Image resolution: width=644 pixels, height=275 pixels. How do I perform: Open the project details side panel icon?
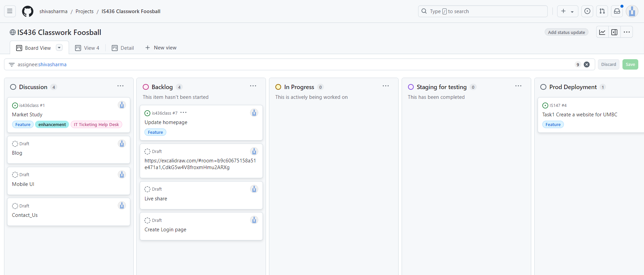614,32
